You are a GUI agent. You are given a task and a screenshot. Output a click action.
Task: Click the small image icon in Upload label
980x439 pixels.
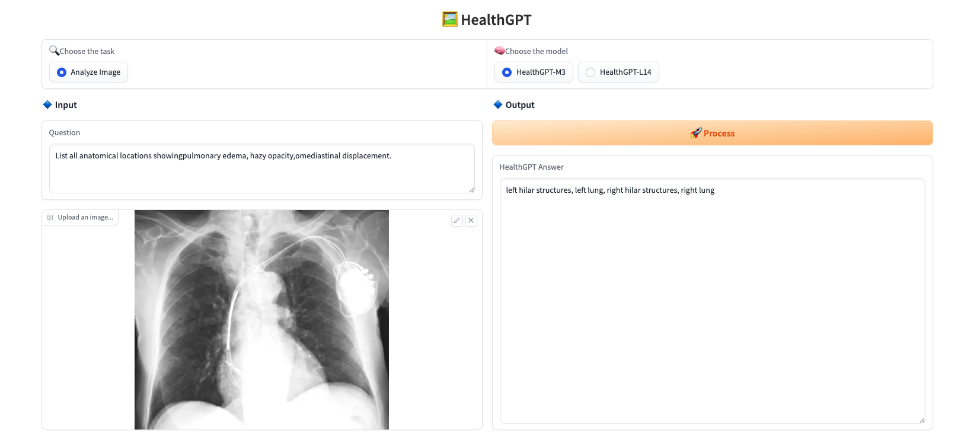point(50,218)
